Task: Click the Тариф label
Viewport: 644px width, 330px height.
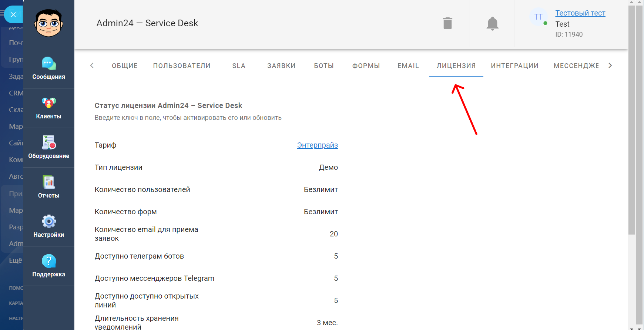Action: pyautogui.click(x=105, y=145)
